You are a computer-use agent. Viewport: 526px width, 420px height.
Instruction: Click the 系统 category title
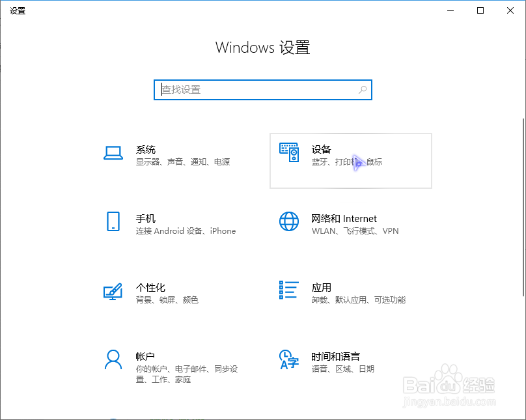(x=146, y=150)
